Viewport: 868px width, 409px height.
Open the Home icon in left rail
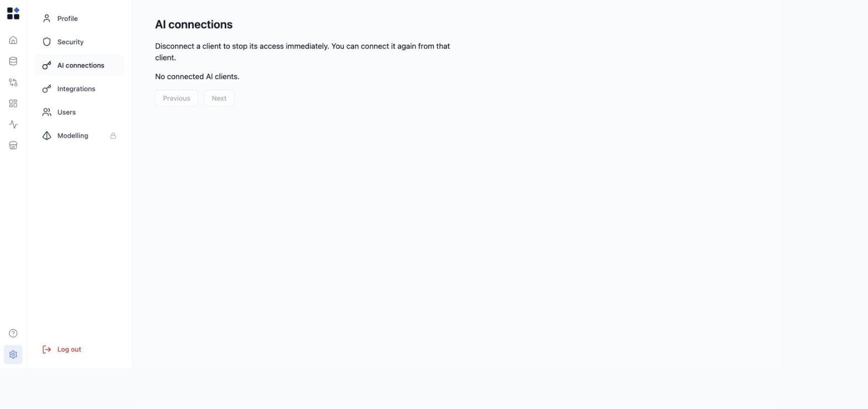[13, 40]
